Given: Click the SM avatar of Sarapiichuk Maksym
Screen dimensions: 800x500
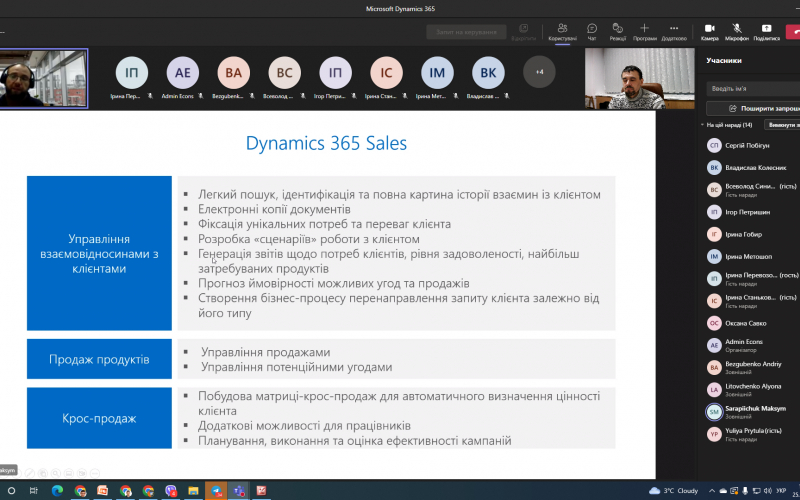Looking at the screenshot, I should pos(714,412).
